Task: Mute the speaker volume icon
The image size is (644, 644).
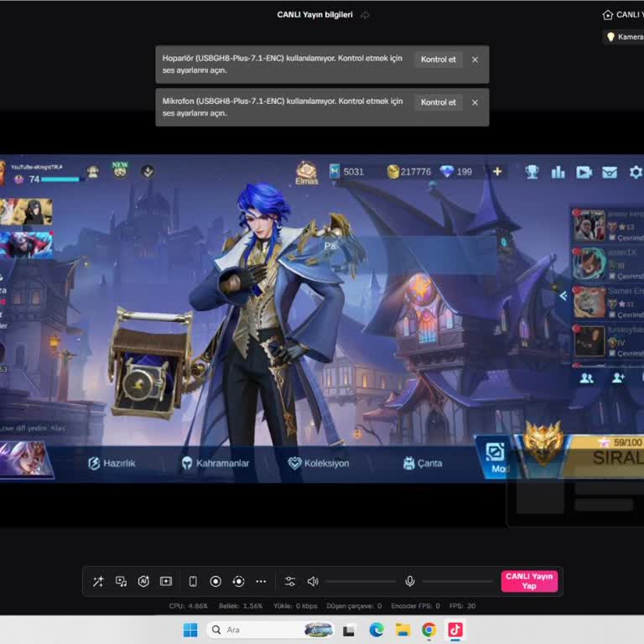Action: point(313,581)
